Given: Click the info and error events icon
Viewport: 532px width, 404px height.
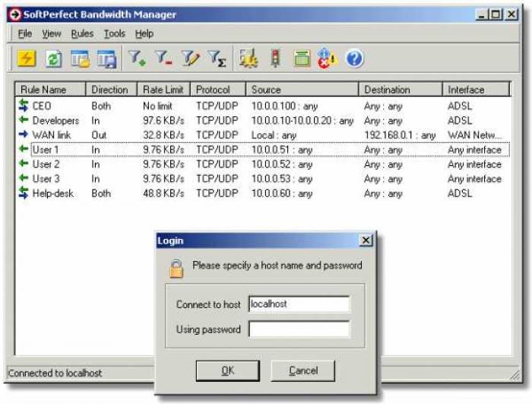Looking at the screenshot, I should click(327, 59).
